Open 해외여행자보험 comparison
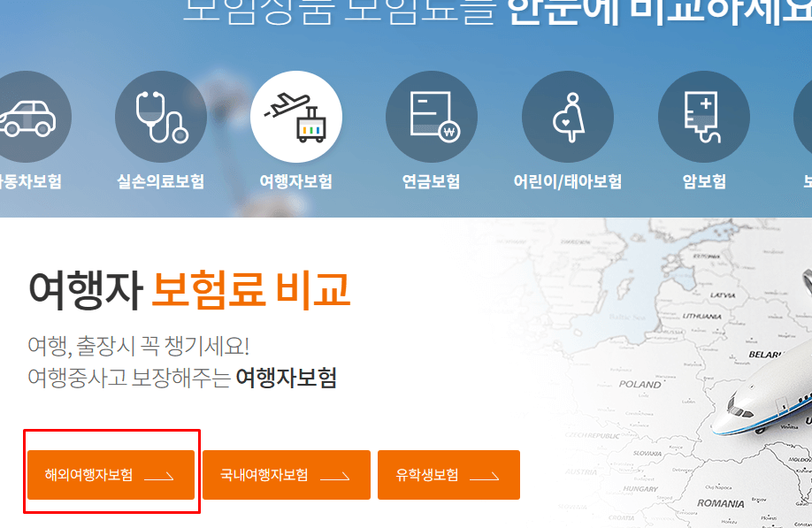The width and height of the screenshot is (812, 528). point(111,475)
